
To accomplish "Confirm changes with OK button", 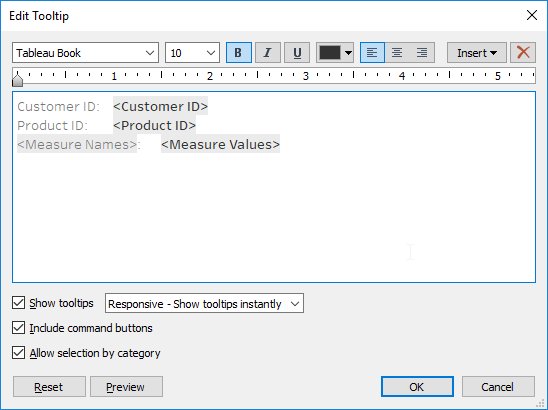I will tap(417, 387).
